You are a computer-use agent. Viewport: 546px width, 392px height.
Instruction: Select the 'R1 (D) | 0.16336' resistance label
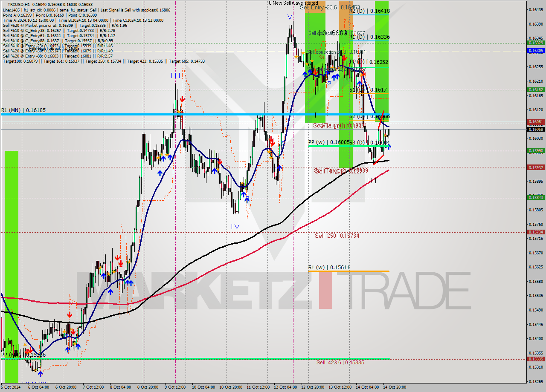point(369,37)
